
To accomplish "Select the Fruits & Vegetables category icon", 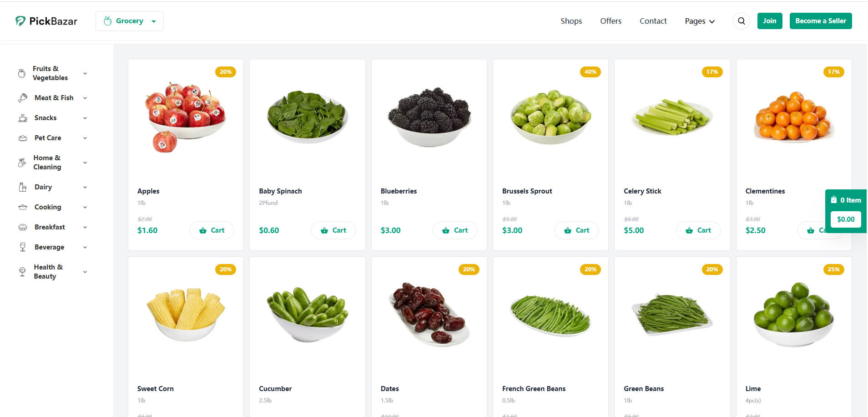I will click(x=21, y=73).
